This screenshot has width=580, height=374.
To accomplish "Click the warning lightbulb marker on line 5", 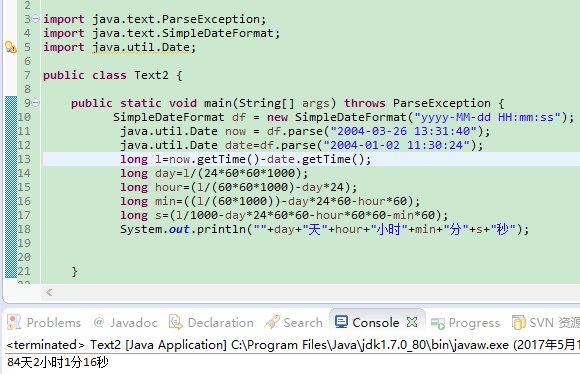I will pyautogui.click(x=10, y=47).
